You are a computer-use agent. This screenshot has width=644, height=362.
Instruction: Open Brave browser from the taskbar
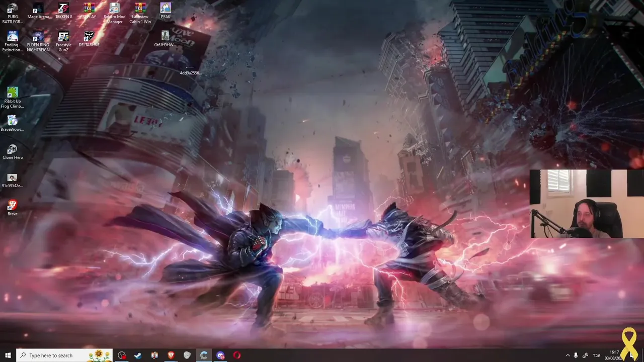pyautogui.click(x=171, y=355)
